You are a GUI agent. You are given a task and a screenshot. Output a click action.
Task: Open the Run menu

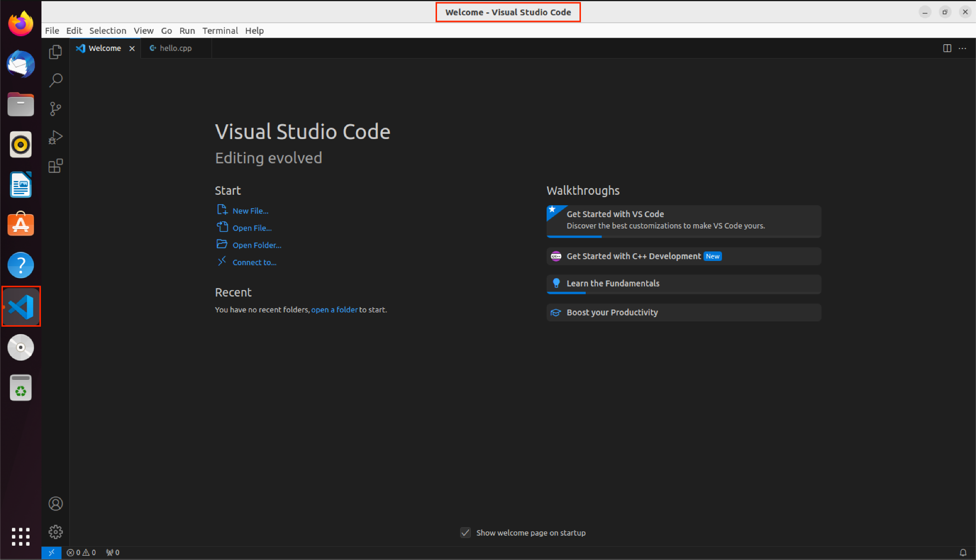(x=187, y=30)
